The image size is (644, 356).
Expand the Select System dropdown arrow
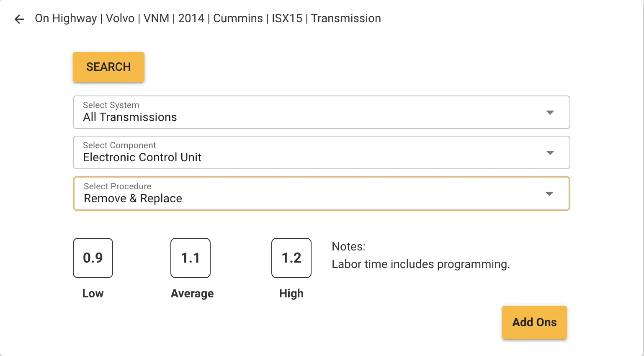tap(550, 112)
